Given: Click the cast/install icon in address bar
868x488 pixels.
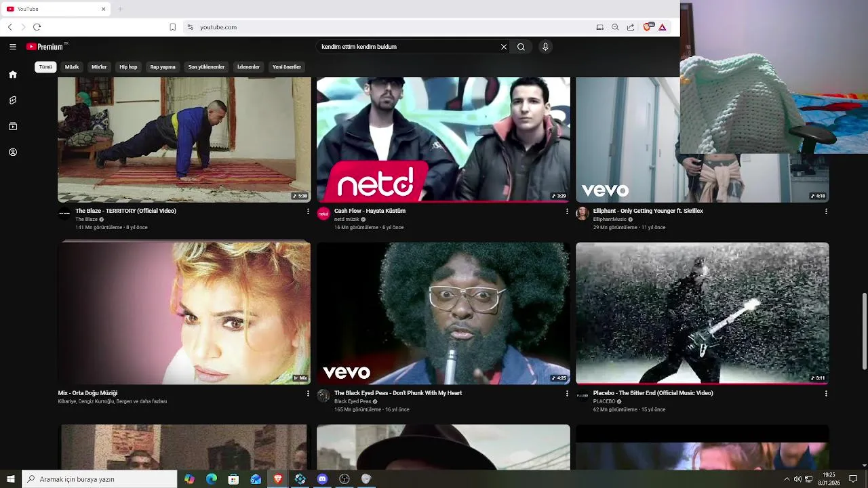Looking at the screenshot, I should coord(600,27).
